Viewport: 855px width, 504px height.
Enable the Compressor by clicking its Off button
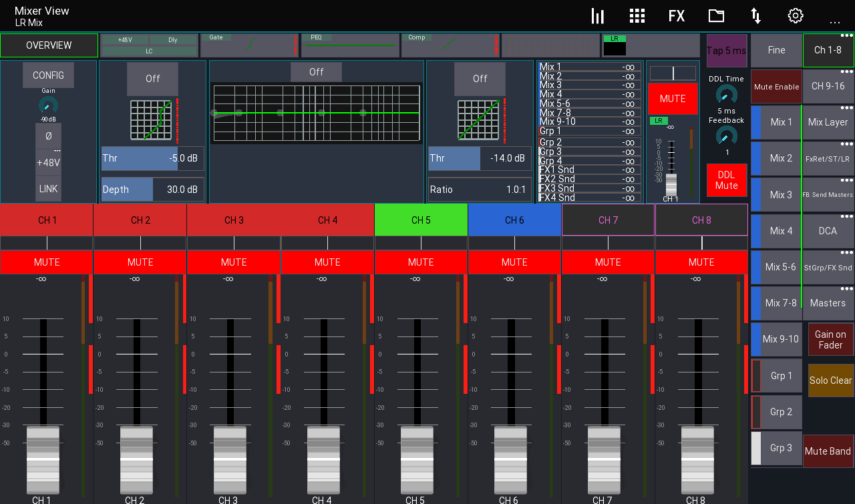click(x=480, y=78)
